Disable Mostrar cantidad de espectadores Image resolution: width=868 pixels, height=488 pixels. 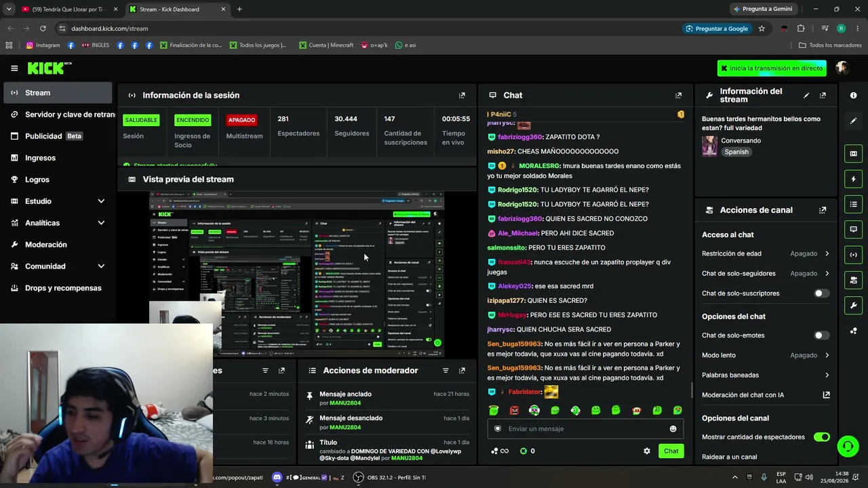tap(821, 437)
